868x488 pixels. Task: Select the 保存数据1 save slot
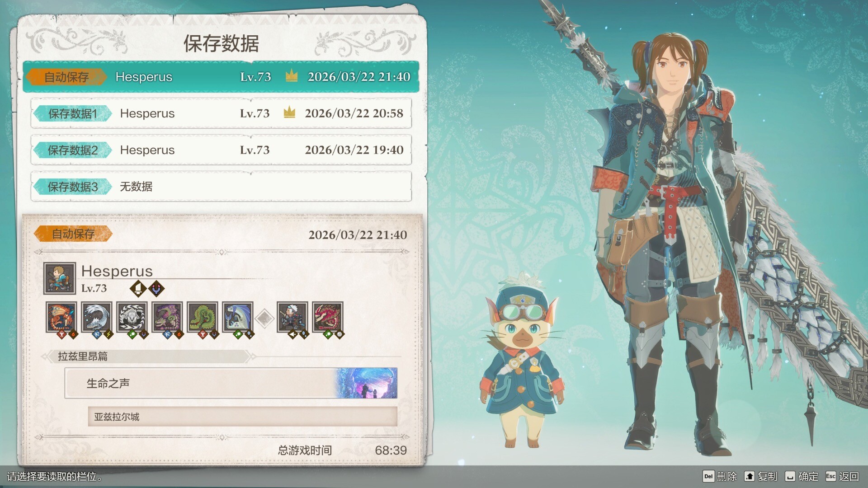221,113
